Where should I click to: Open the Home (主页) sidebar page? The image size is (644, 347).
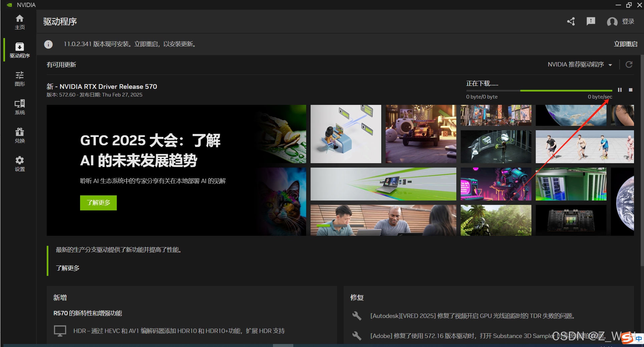[20, 22]
